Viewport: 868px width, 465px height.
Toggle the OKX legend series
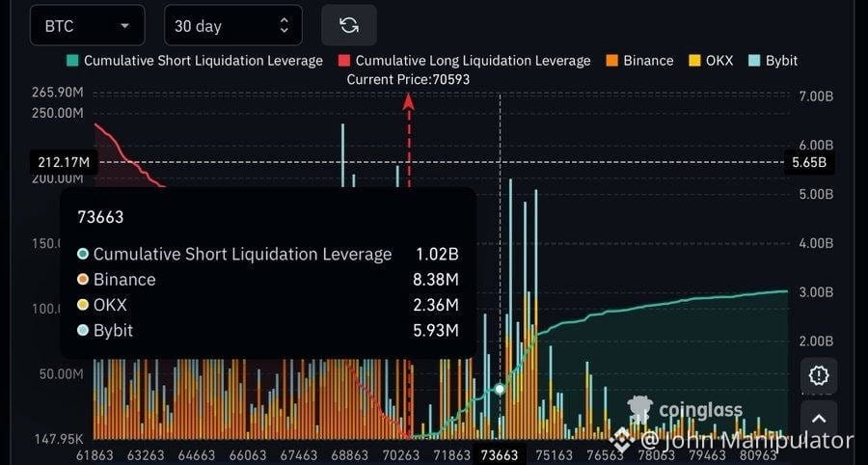[x=711, y=61]
